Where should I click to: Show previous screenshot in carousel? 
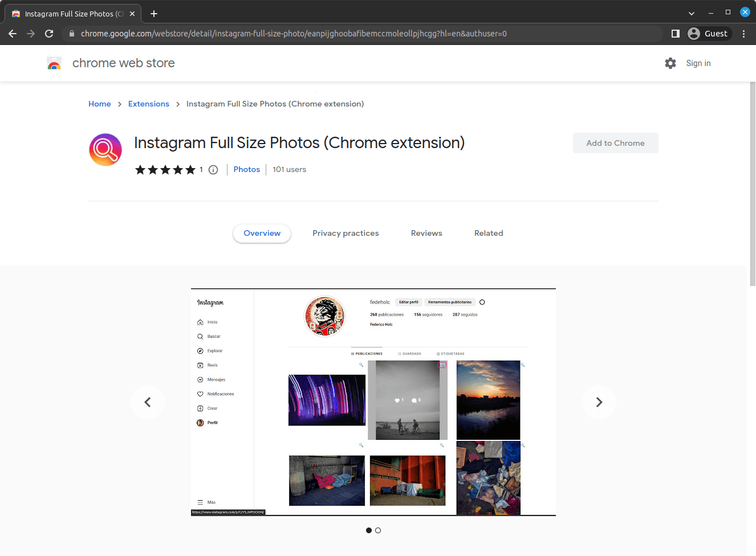(148, 402)
